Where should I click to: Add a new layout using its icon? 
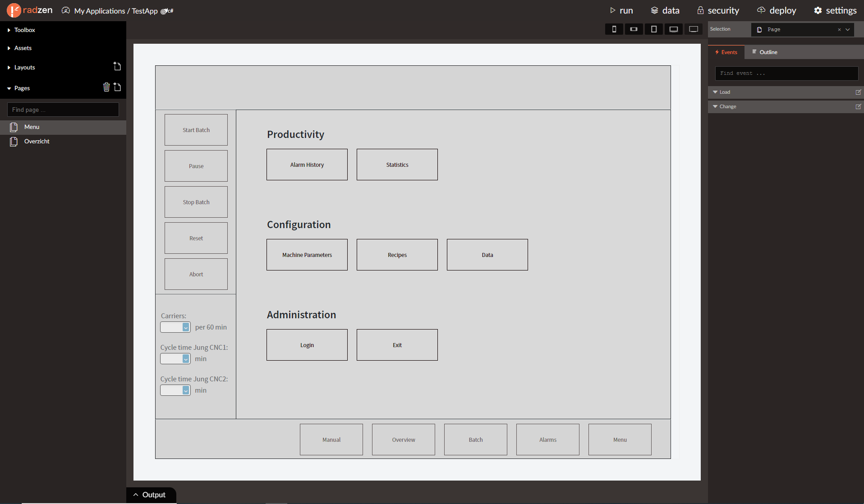[117, 67]
